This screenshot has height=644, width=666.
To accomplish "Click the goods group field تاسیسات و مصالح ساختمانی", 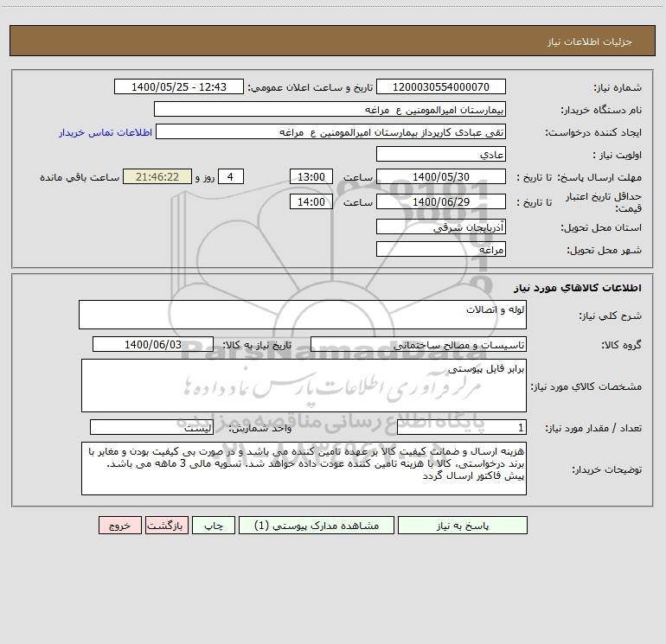I will [419, 344].
